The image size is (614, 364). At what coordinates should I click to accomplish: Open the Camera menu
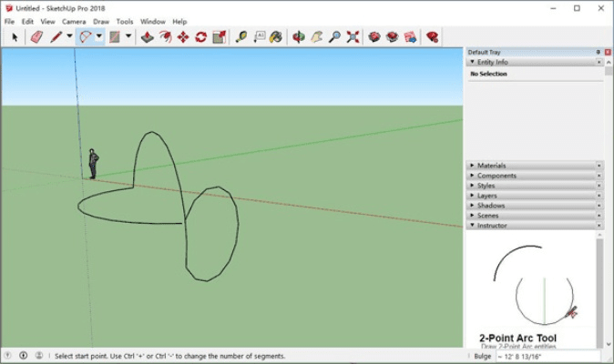pos(74,22)
